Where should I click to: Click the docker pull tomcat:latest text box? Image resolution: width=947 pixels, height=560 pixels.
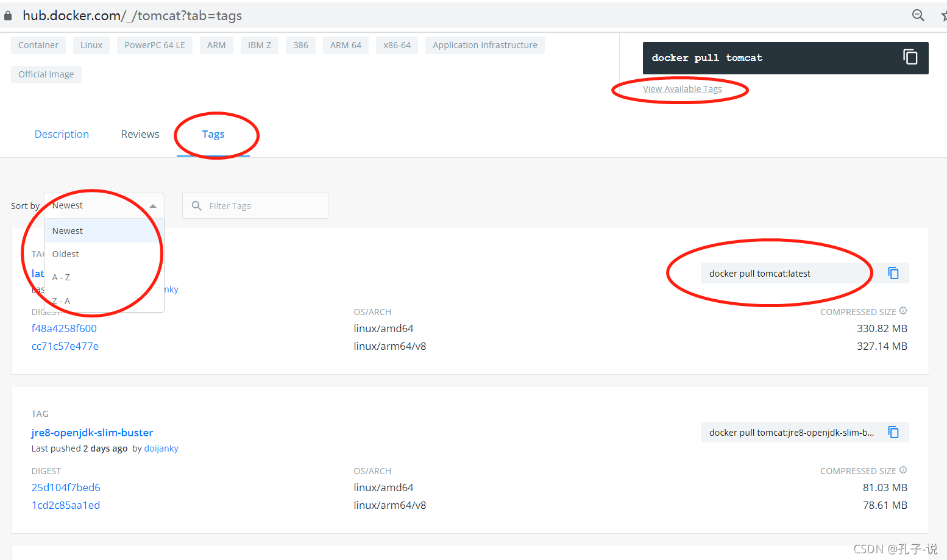tap(789, 273)
